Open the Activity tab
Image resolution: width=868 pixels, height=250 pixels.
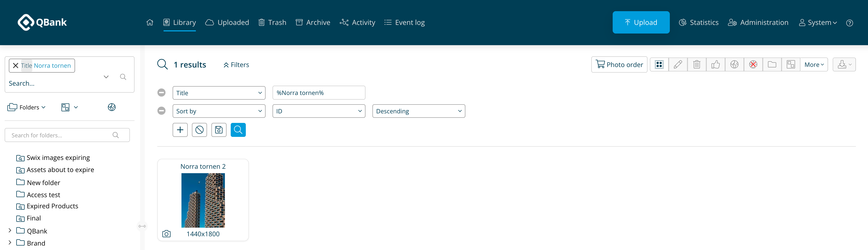coord(358,22)
